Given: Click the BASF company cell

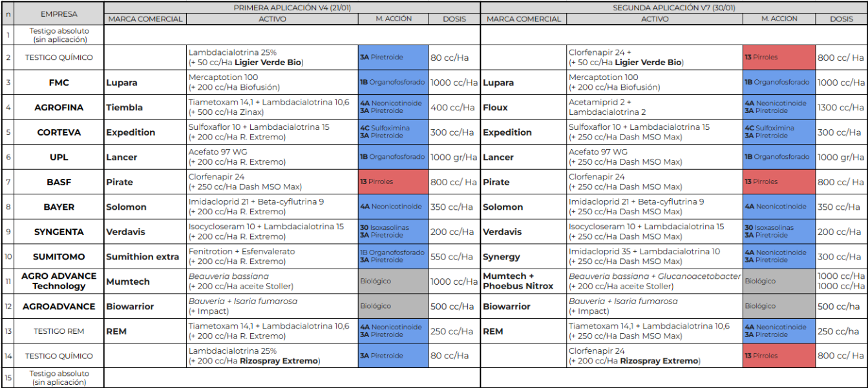Looking at the screenshot, I should coord(59,182).
